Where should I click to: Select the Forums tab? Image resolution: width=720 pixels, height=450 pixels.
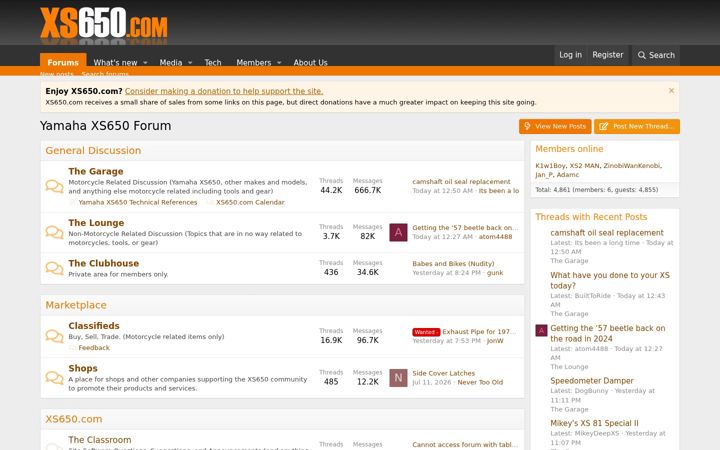pyautogui.click(x=63, y=62)
